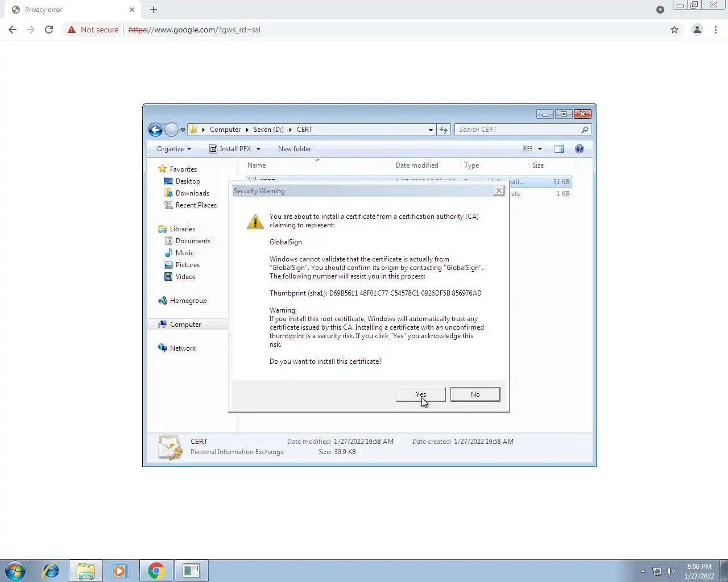Click Chrome forward arrow
The height and width of the screenshot is (582, 728).
click(31, 30)
